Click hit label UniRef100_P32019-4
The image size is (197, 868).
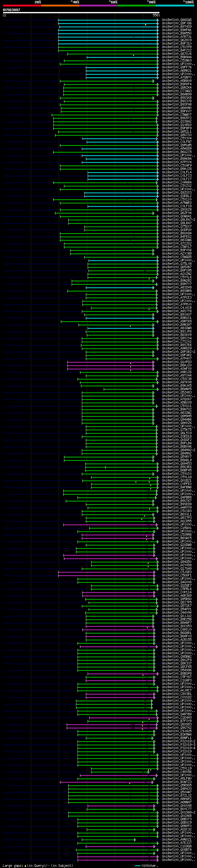(179, 748)
